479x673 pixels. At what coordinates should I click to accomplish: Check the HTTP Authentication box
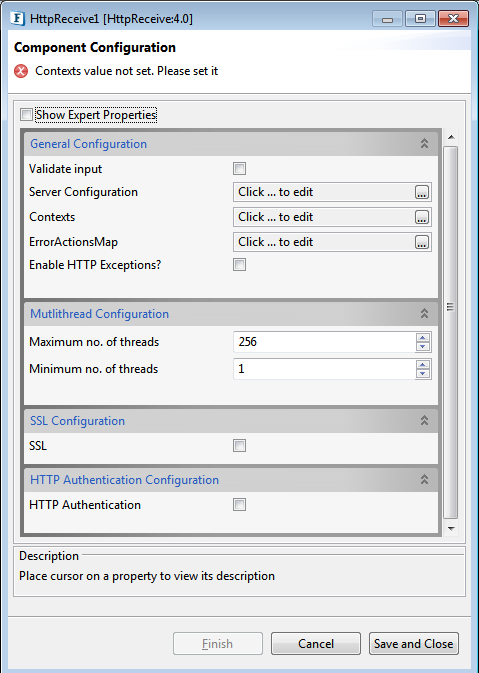pos(240,505)
